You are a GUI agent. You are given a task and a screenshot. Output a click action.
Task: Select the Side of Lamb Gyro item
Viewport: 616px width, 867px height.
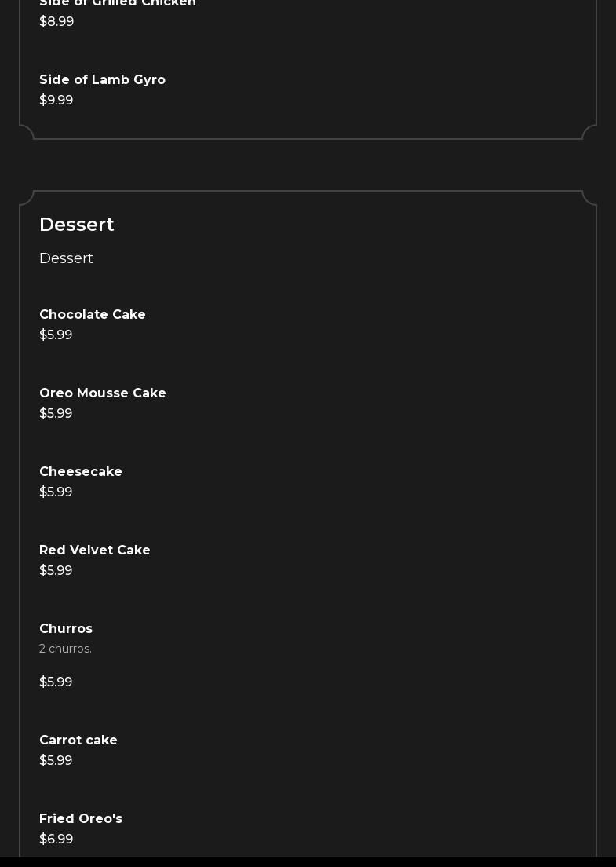pos(102,80)
